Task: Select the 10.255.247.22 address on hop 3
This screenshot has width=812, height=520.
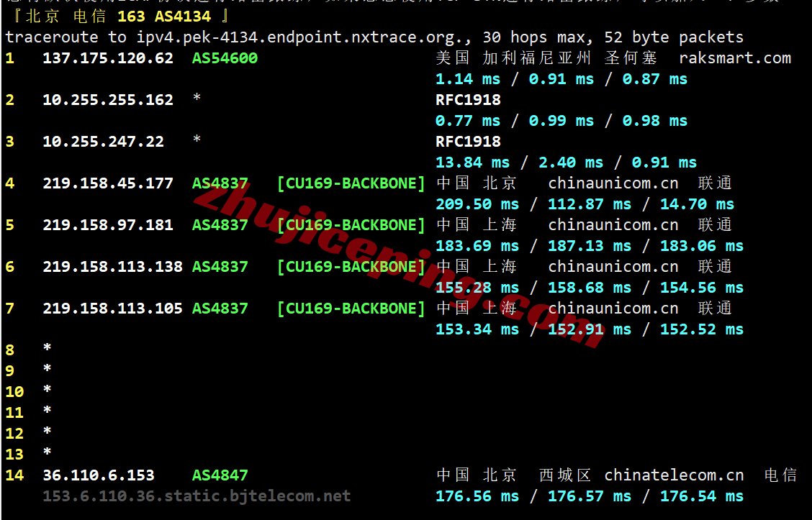Action: [103, 142]
